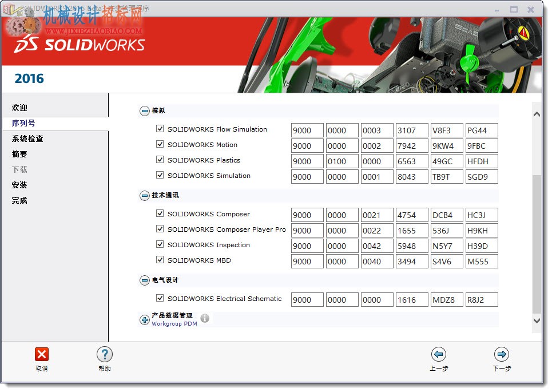Click the 上一步 label
This screenshot has width=552, height=392.
click(x=439, y=369)
